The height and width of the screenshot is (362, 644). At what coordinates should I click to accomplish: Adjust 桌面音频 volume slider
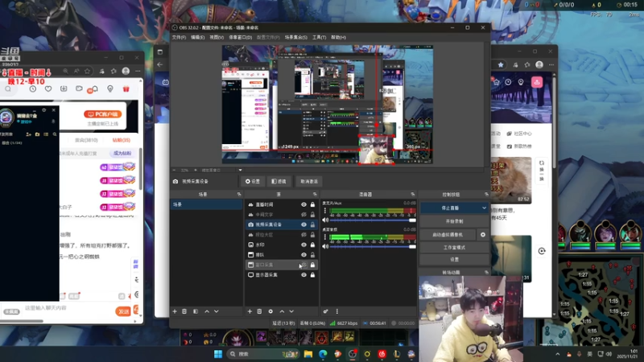point(373,247)
